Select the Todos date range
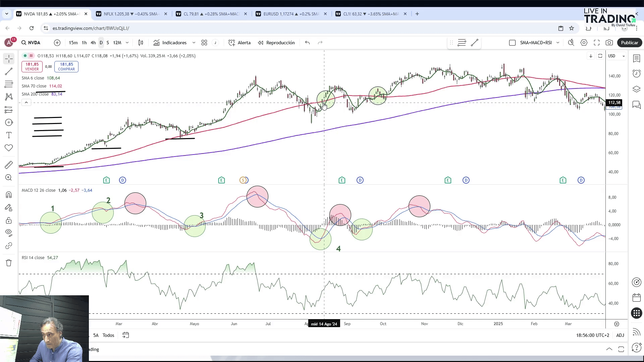Image resolution: width=644 pixels, height=362 pixels. (108, 335)
